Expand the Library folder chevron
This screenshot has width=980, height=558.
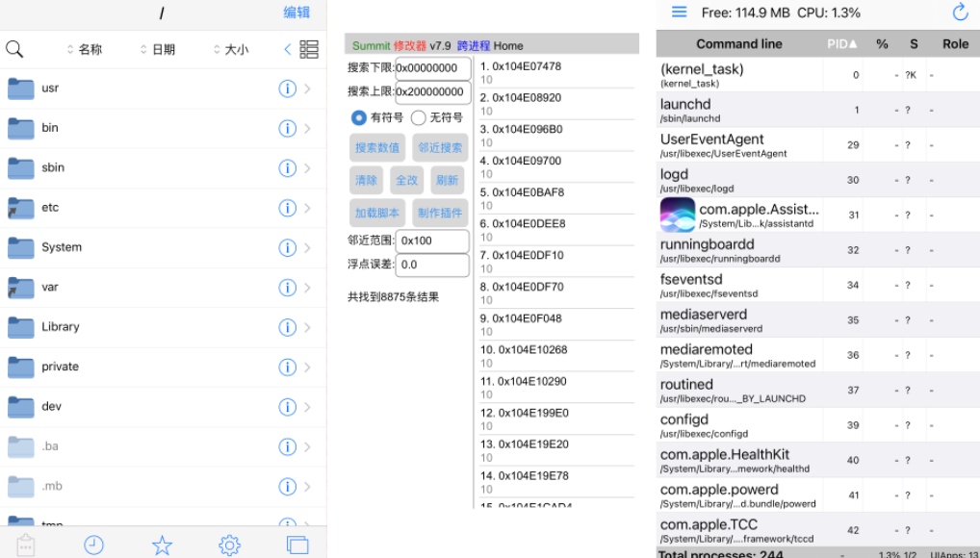307,327
